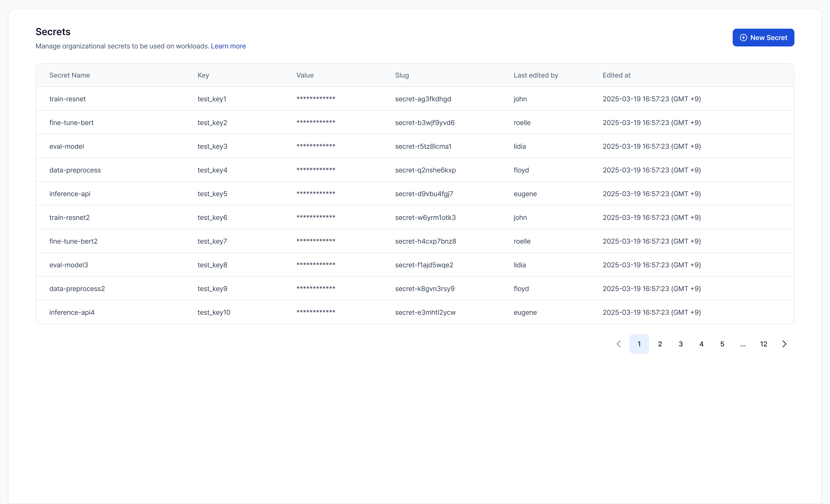Select page 1 in pagination
The image size is (830, 504).
[x=639, y=344]
